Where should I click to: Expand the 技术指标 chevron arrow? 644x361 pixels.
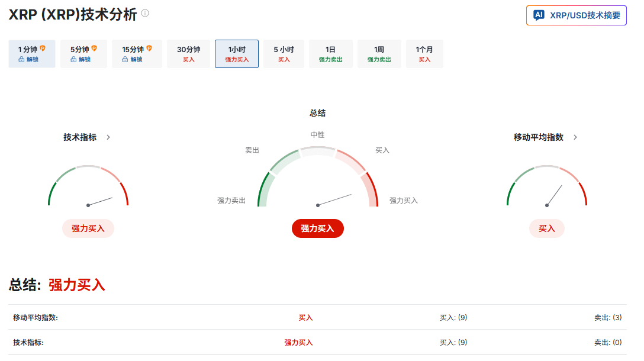coord(108,137)
